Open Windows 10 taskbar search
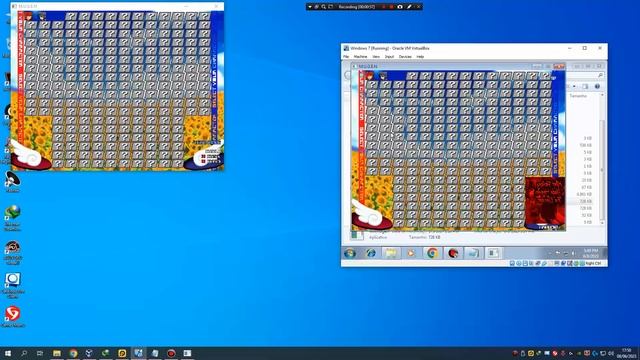This screenshot has height=360, width=640. point(24,353)
